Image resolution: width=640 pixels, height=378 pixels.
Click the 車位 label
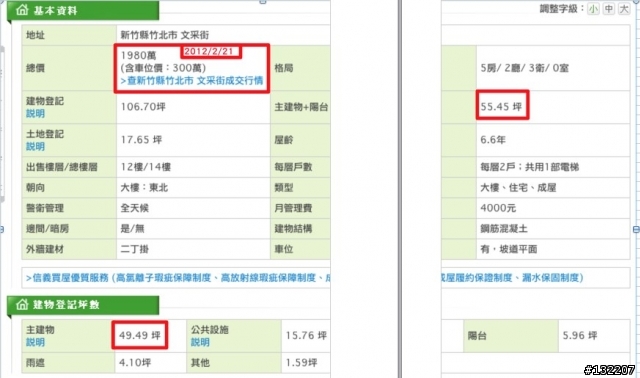[284, 249]
